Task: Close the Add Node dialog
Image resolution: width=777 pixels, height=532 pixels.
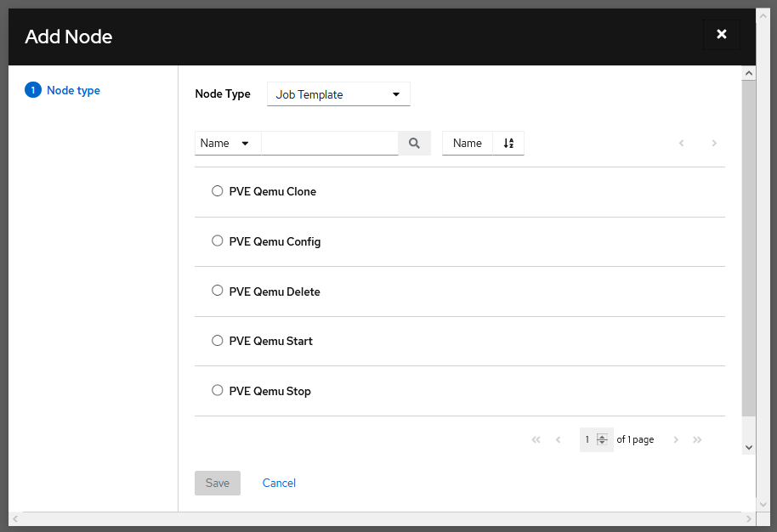Action: pos(721,35)
